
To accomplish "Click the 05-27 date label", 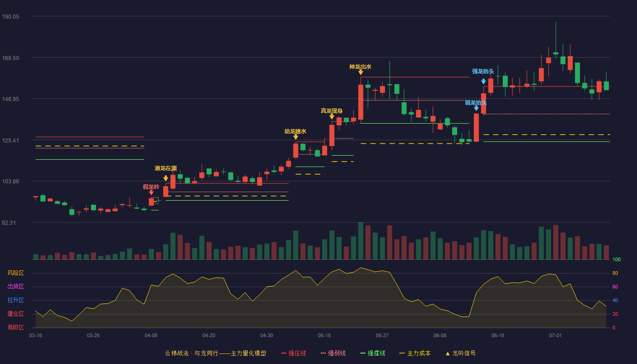I will pyautogui.click(x=382, y=335).
